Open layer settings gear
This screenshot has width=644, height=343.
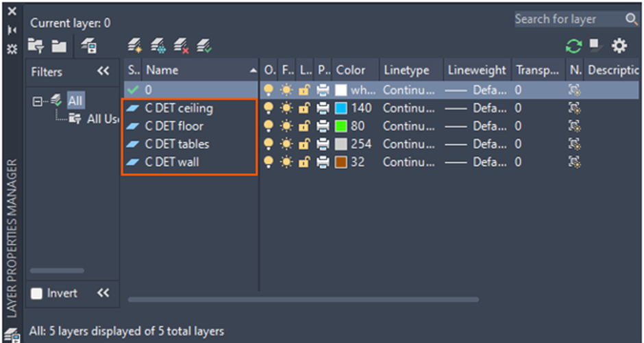[x=619, y=46]
